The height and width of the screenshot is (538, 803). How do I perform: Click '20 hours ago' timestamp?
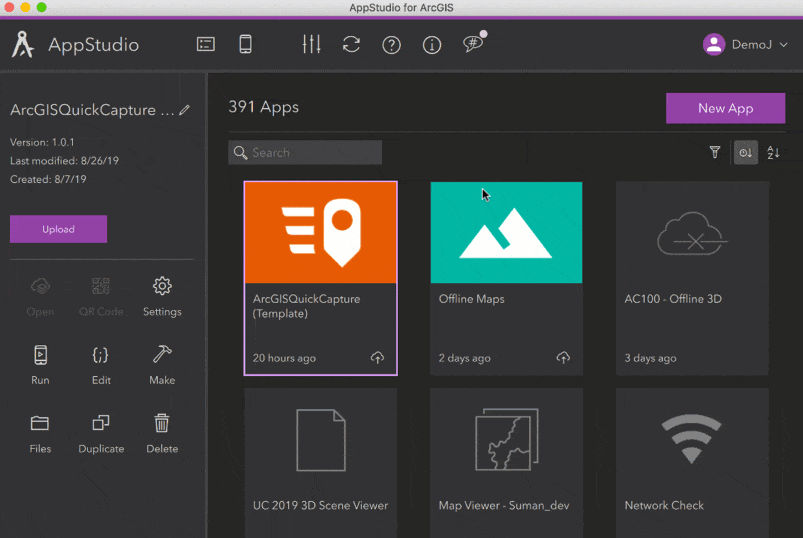point(284,358)
